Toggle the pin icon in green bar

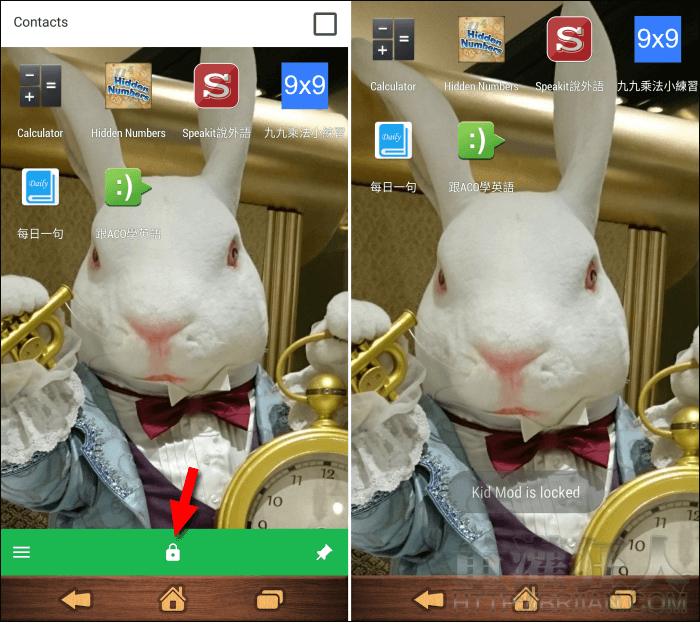tap(324, 552)
